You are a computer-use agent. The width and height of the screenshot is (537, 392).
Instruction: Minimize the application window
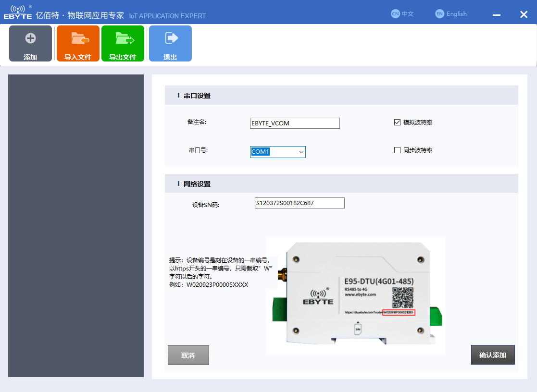(x=497, y=15)
